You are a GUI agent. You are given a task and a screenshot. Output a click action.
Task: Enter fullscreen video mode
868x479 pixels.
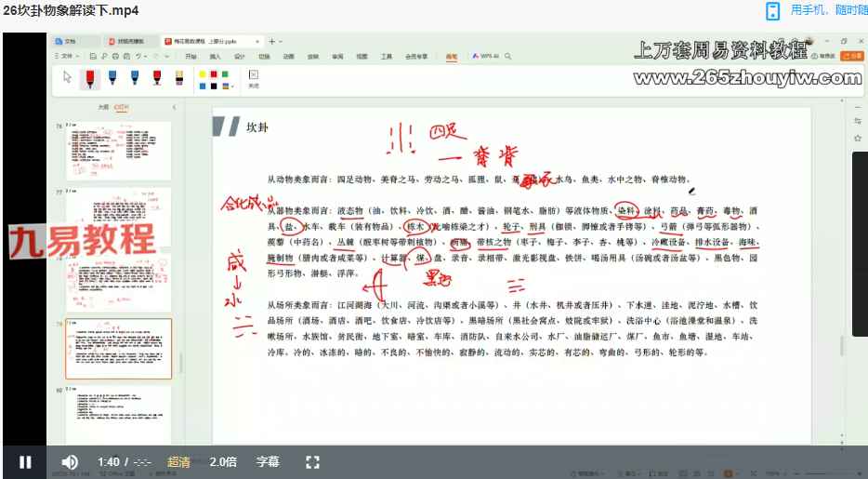coord(313,462)
